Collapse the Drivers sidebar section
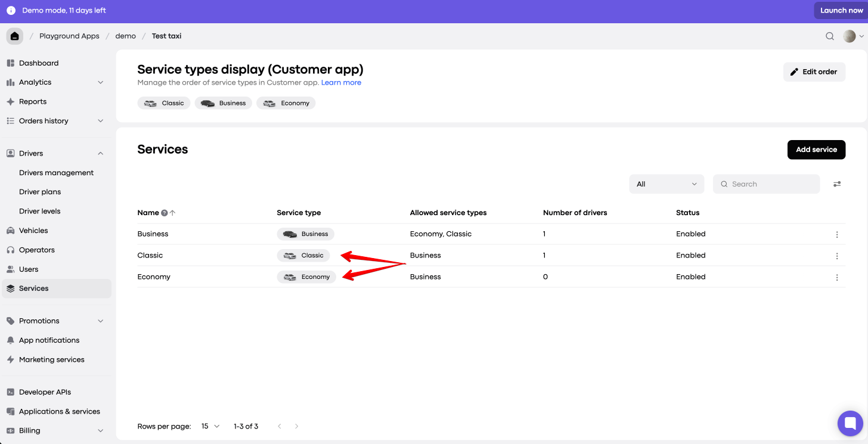This screenshot has height=444, width=868. coord(101,153)
